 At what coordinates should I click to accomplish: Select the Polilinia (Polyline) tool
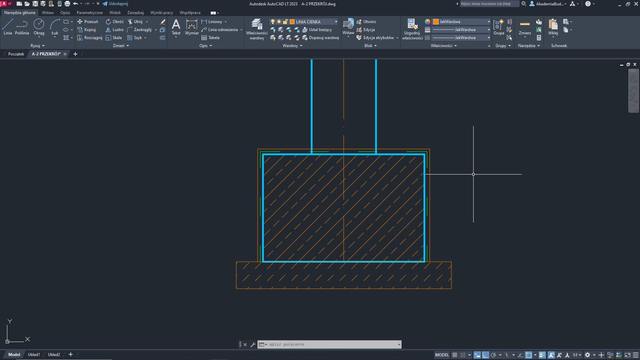coord(22,27)
